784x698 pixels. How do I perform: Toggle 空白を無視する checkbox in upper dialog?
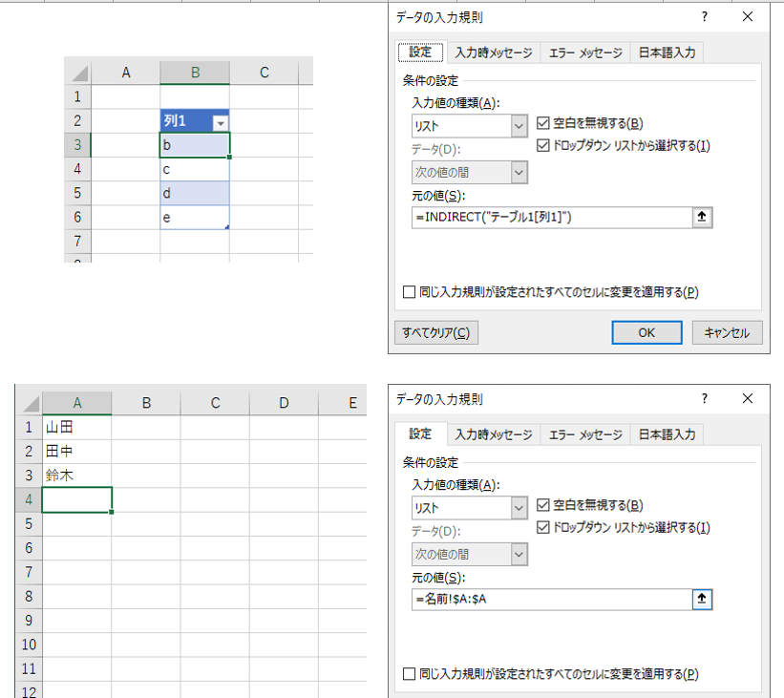(x=543, y=123)
